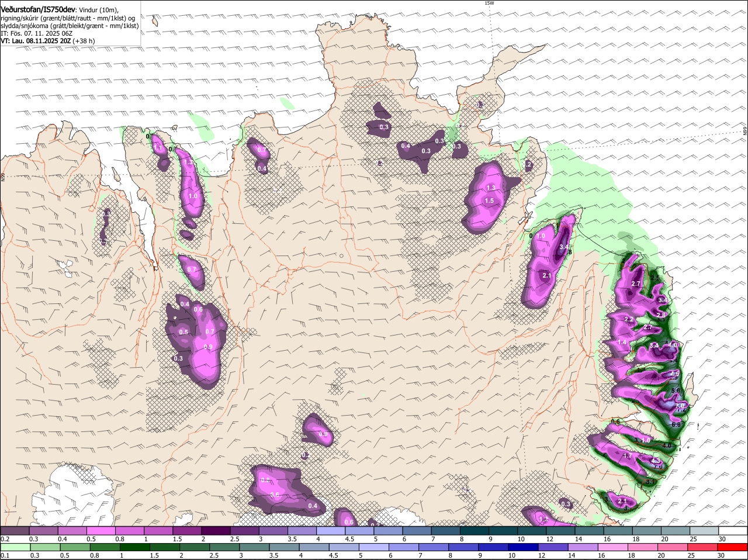Image resolution: width=748 pixels, height=560 pixels.
Task: Click the 'IT: Fös. 07. 11. 2025 06Z' line
Action: pos(37,33)
